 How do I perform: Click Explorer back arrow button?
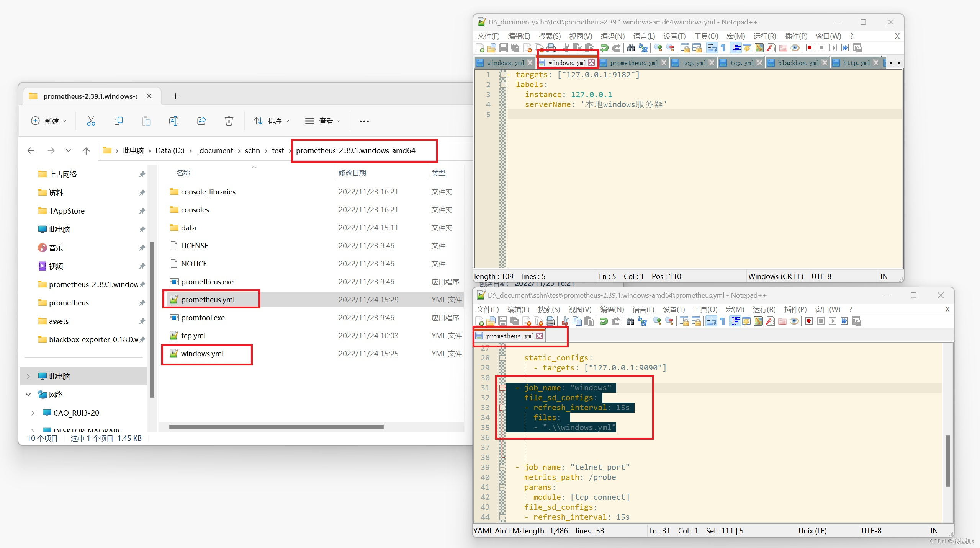coord(31,150)
